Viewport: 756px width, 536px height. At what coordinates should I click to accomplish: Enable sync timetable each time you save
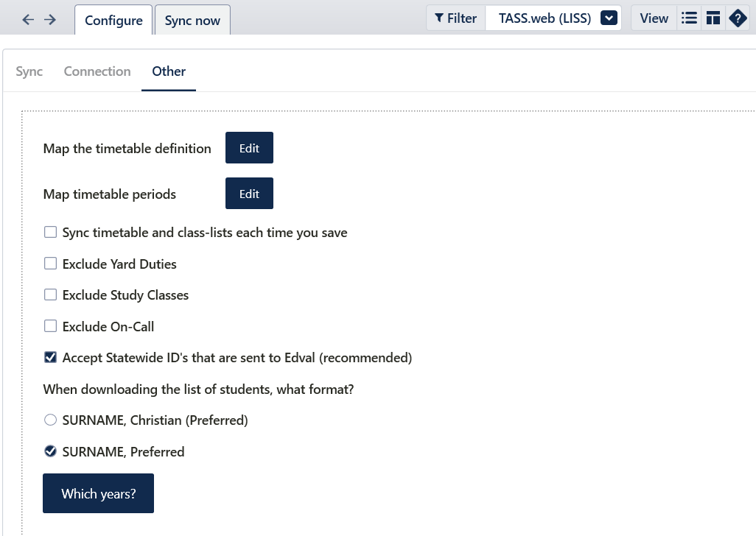pos(51,233)
